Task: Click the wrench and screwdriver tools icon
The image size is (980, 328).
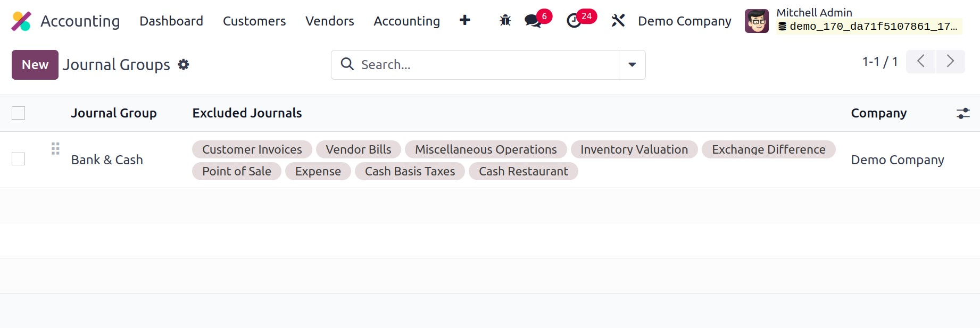Action: tap(618, 21)
